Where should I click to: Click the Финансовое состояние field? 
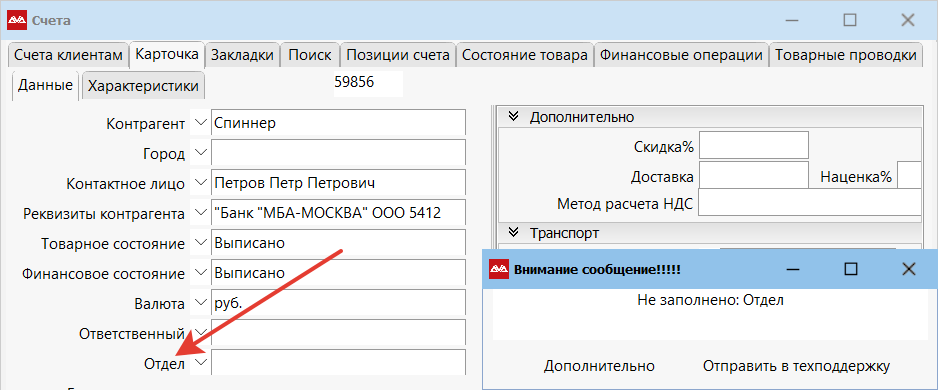coord(338,272)
